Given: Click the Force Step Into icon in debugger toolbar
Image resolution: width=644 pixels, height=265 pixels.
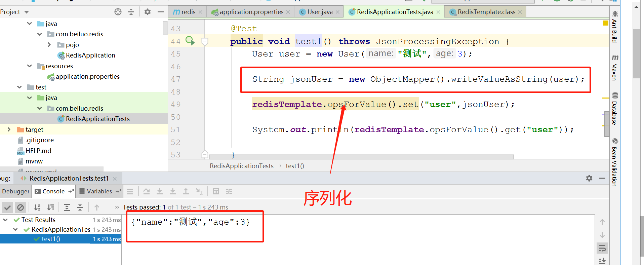Looking at the screenshot, I should pos(173,191).
